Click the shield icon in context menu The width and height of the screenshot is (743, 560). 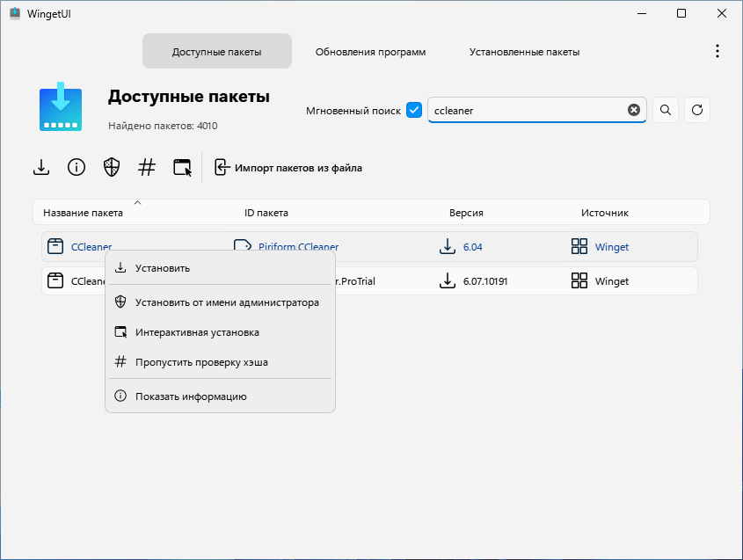pos(120,302)
